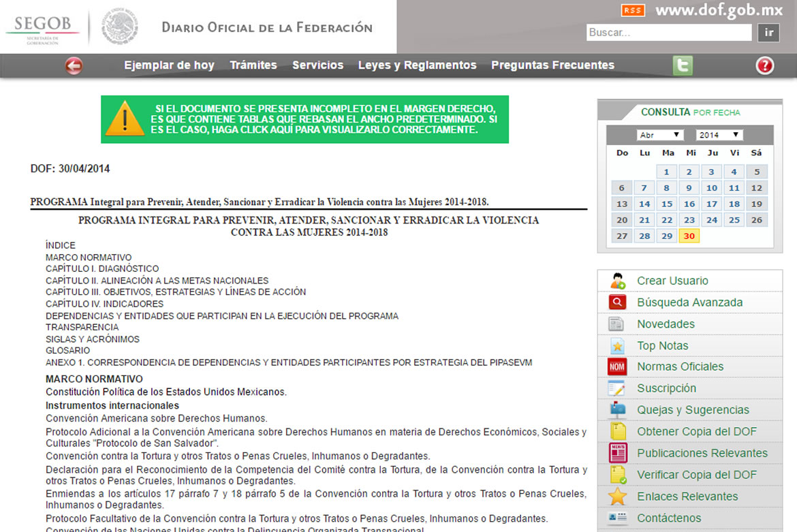
Task: Select Ejemplar de hoy in navigation bar
Action: (x=169, y=65)
